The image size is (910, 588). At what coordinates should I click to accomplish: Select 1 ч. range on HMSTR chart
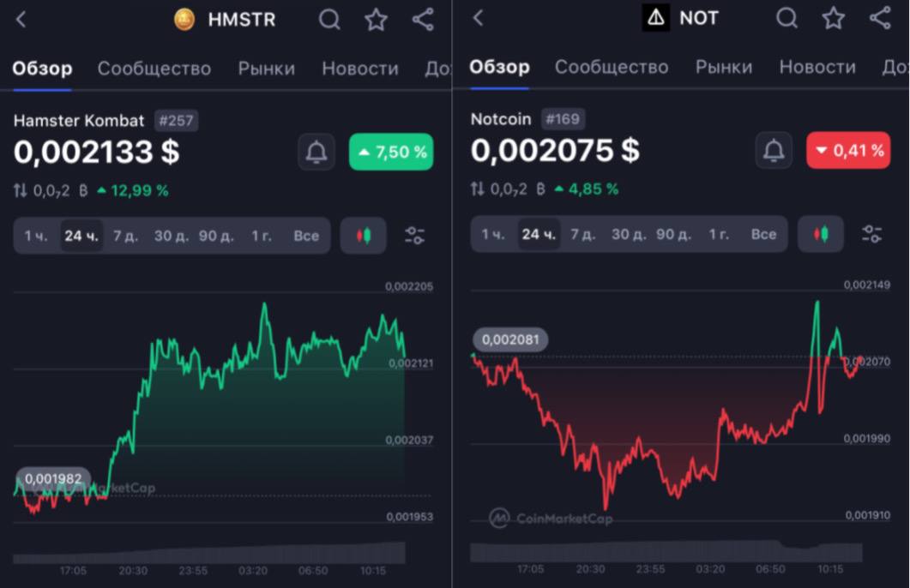click(36, 236)
